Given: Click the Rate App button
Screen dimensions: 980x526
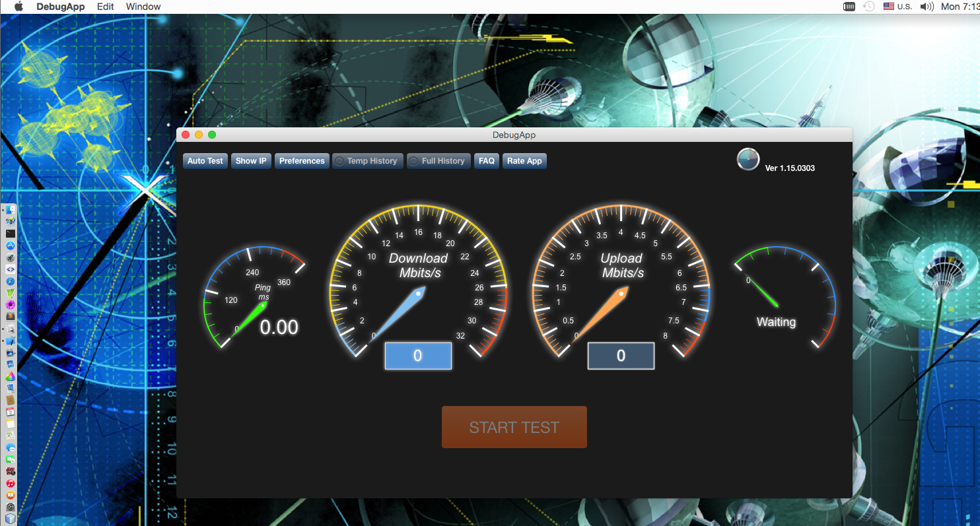Looking at the screenshot, I should point(524,161).
